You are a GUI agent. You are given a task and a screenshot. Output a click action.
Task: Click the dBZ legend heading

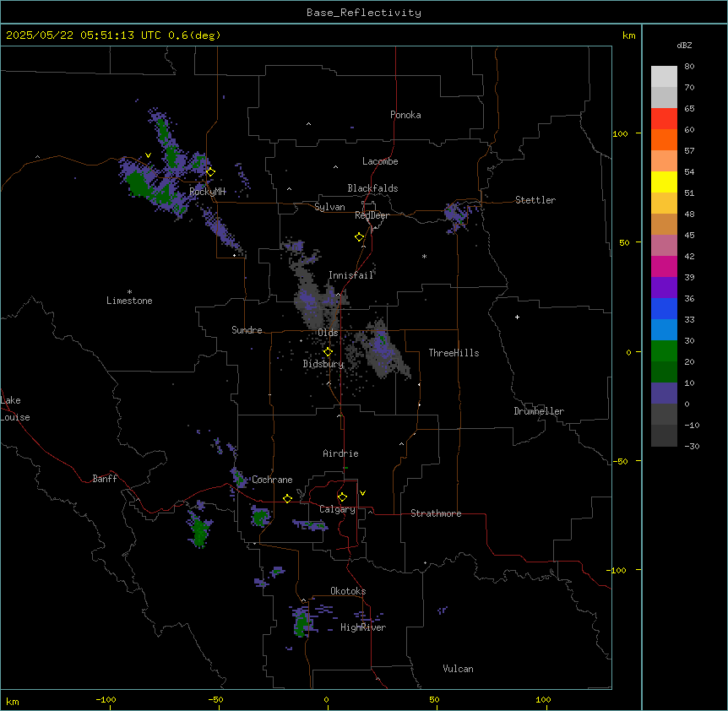(684, 45)
